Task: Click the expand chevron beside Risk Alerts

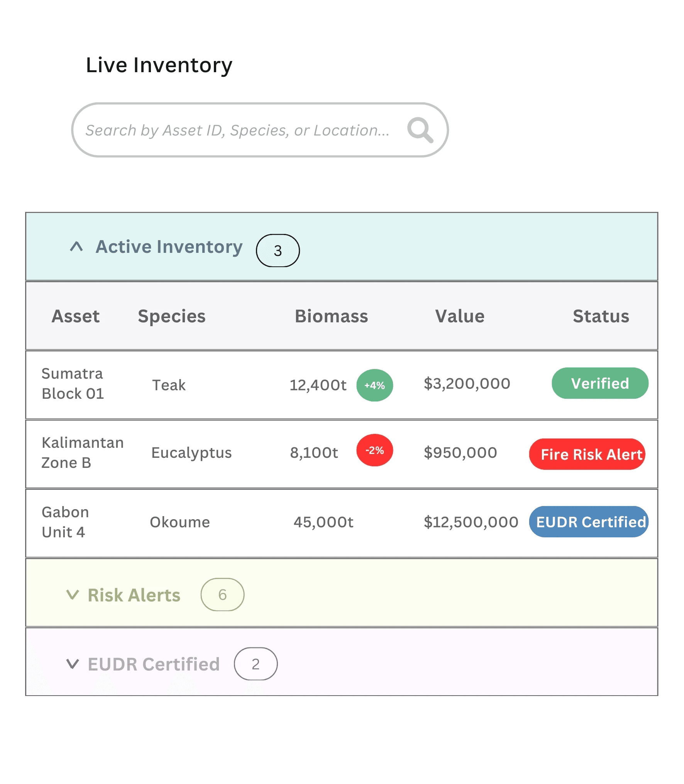Action: point(73,594)
